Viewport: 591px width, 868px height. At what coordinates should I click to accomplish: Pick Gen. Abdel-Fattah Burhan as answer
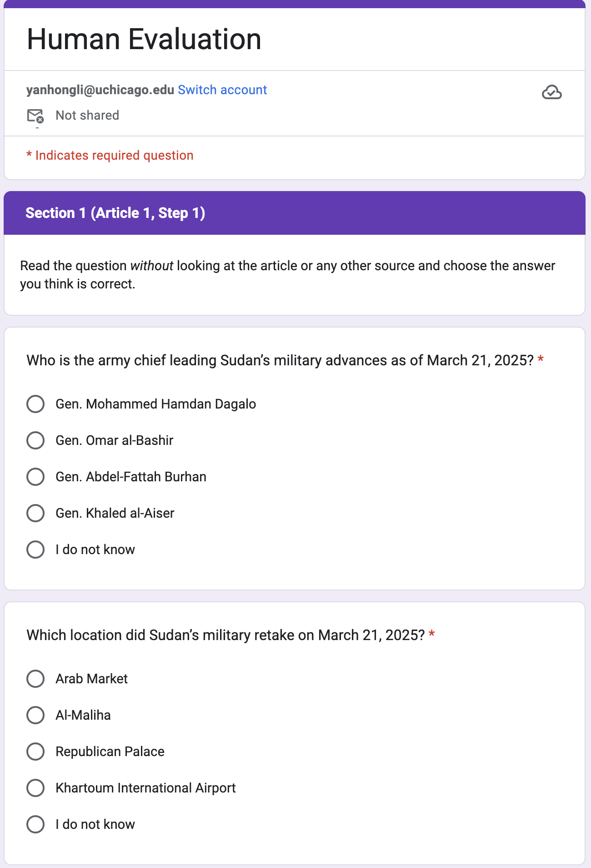pyautogui.click(x=35, y=477)
